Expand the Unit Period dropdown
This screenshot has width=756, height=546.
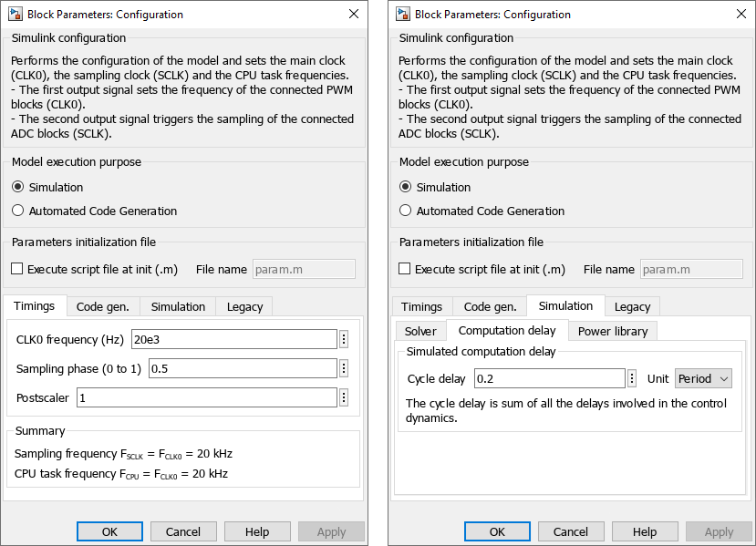pyautogui.click(x=703, y=378)
